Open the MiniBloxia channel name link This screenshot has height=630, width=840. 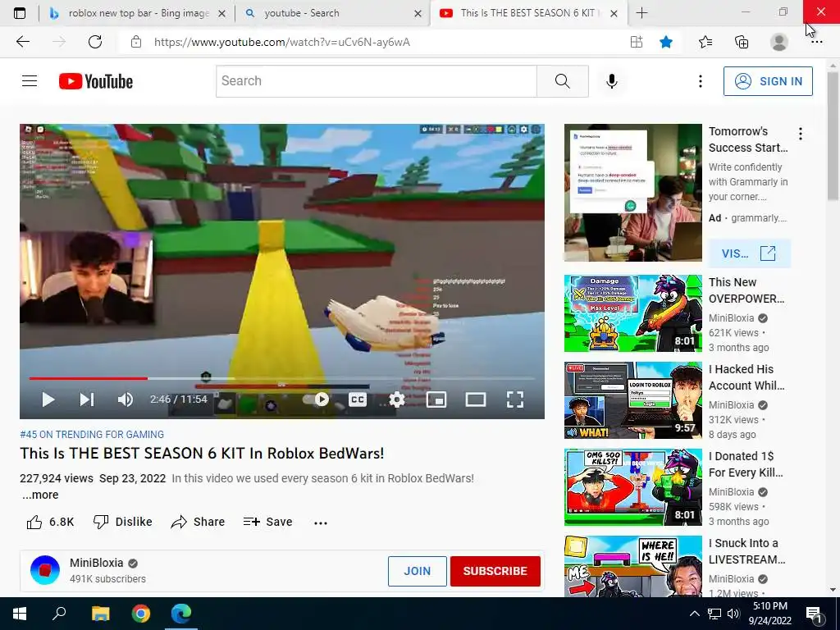(x=97, y=563)
